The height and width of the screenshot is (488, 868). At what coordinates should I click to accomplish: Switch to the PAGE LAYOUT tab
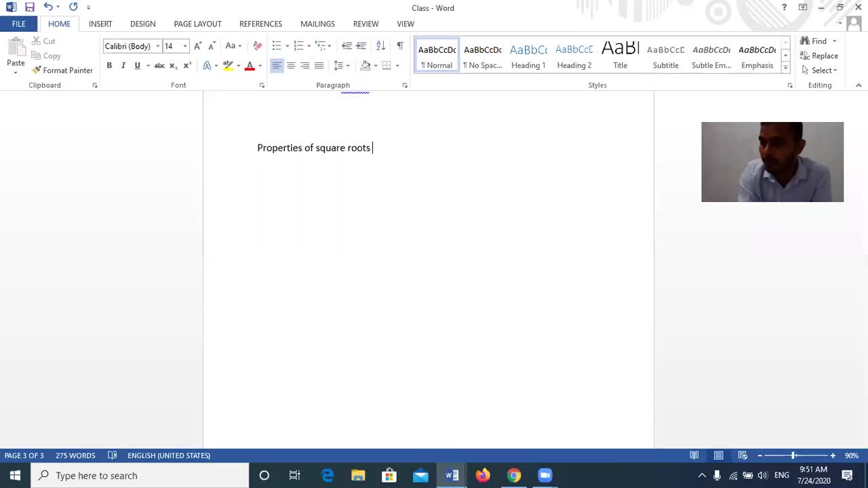[197, 24]
